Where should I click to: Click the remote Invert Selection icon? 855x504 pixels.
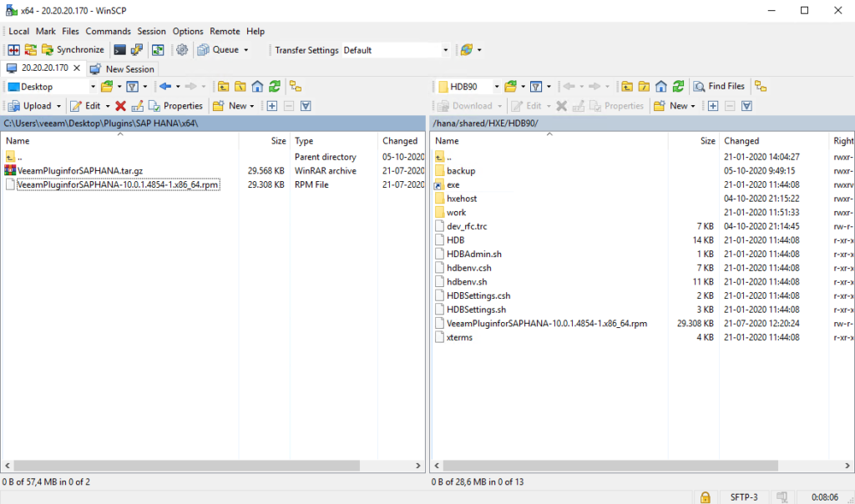pos(747,106)
